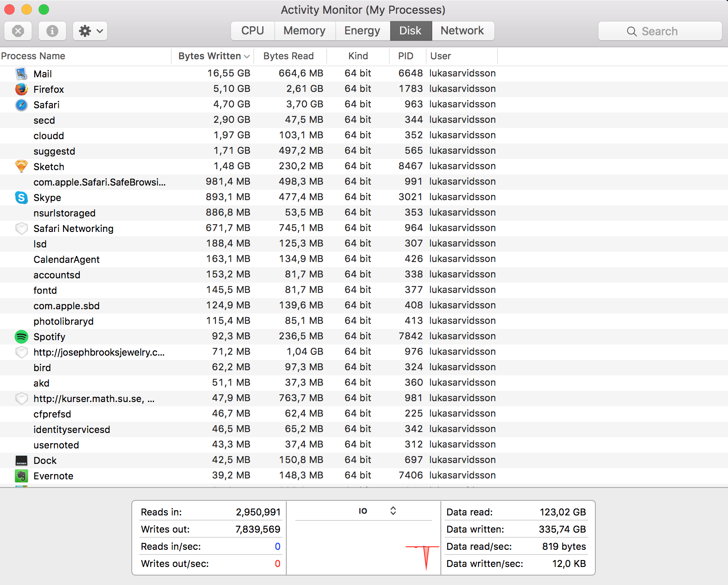Switch to the CPU tab
This screenshot has width=728, height=585.
(252, 30)
